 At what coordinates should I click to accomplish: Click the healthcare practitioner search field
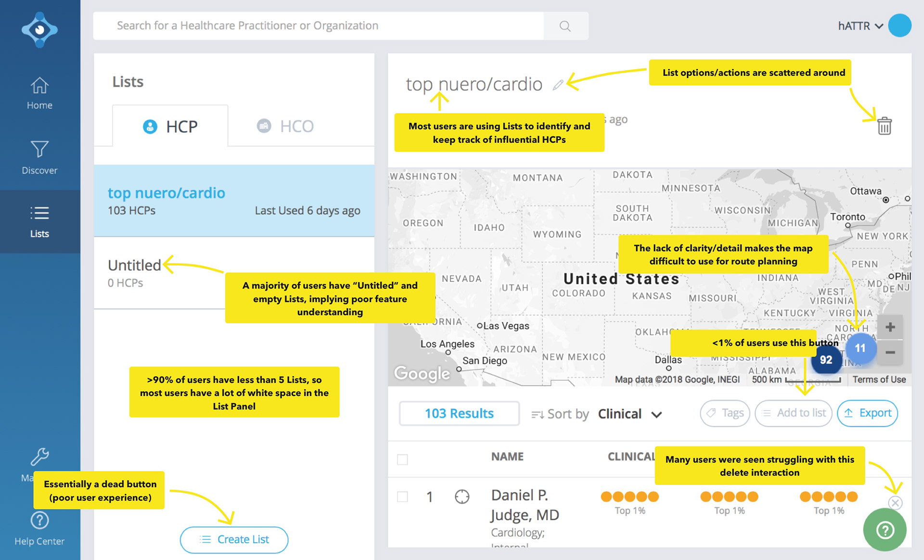click(319, 26)
